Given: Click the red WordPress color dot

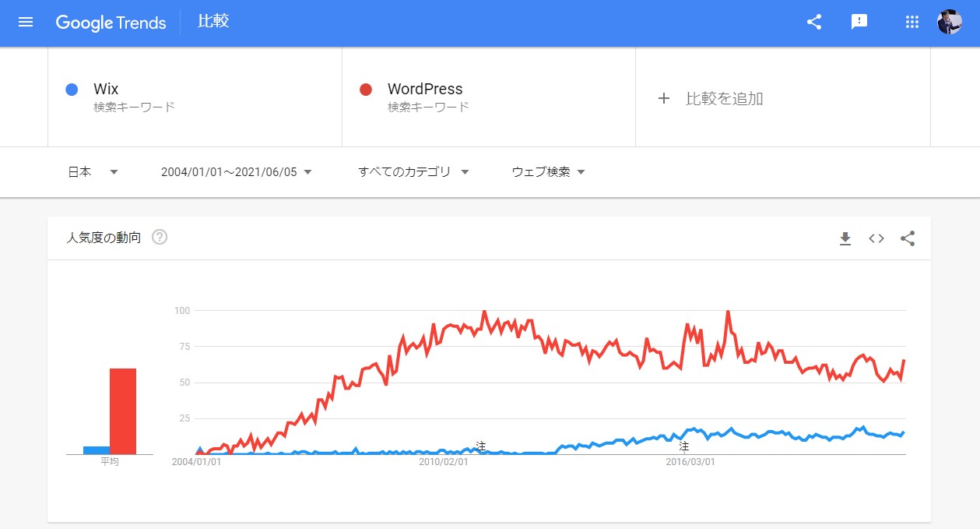Looking at the screenshot, I should tap(366, 90).
